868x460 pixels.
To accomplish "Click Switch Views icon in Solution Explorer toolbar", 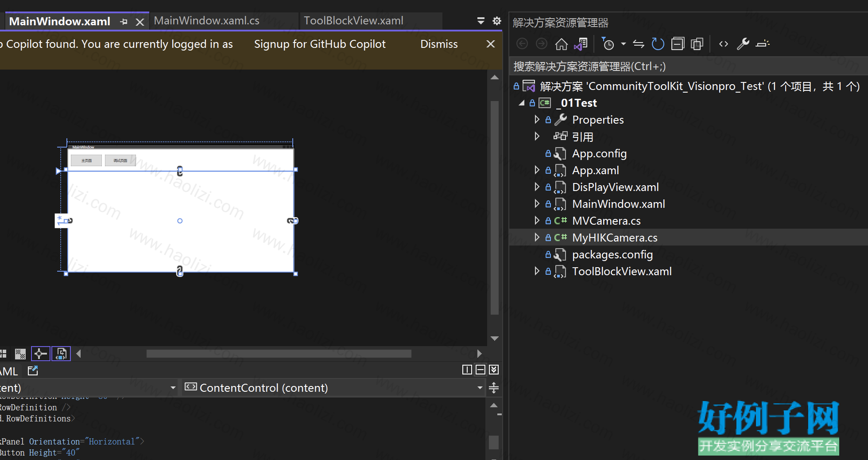I will click(x=581, y=44).
